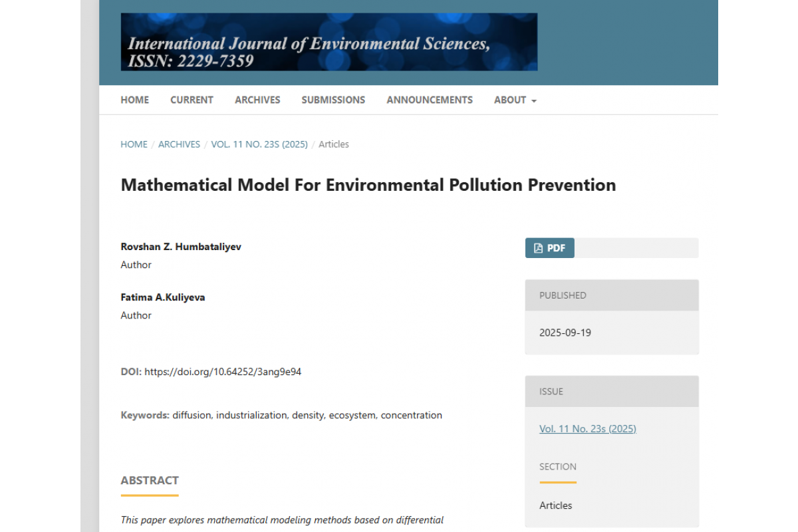This screenshot has height=532, width=798.
Task: Open the VOL. 11 NO. 23S breadcrumb link
Action: pyautogui.click(x=259, y=144)
